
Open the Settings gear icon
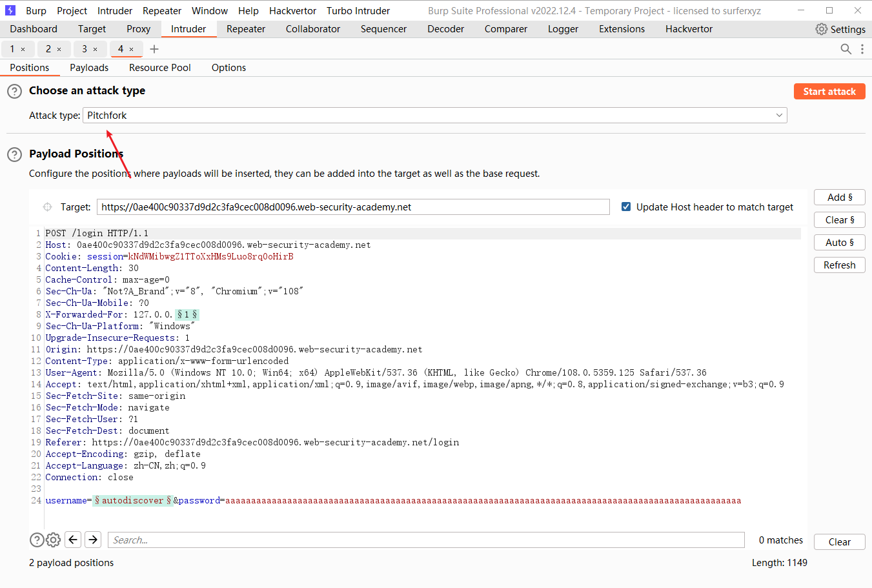(821, 29)
